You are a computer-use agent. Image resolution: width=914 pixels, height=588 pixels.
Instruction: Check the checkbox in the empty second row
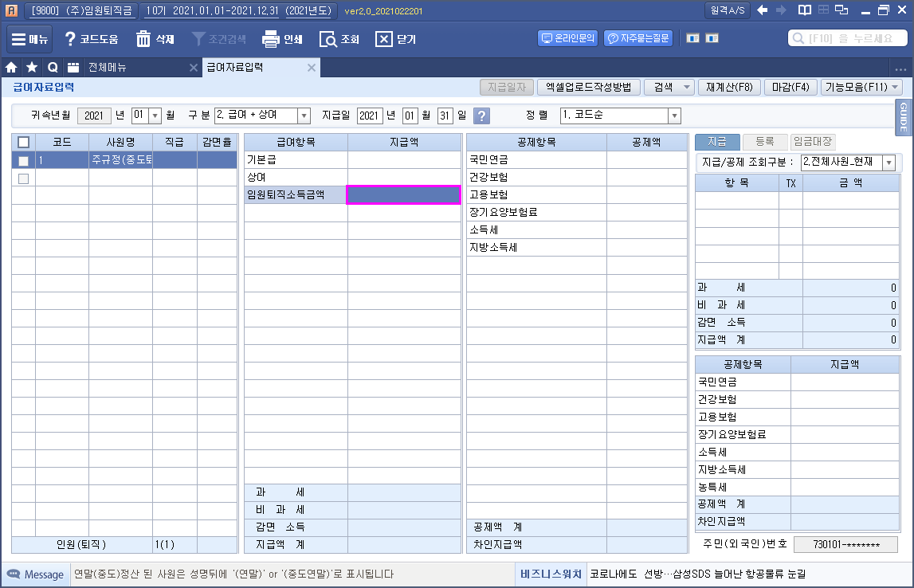pos(23,178)
